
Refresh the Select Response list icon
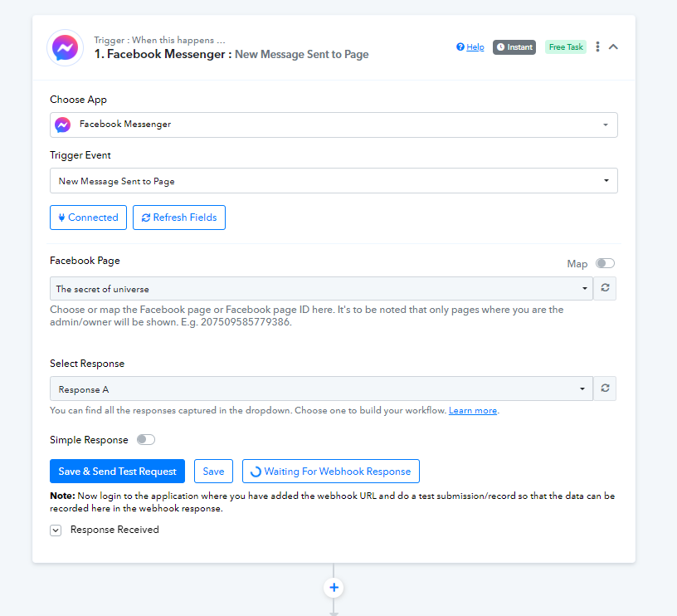(x=605, y=389)
